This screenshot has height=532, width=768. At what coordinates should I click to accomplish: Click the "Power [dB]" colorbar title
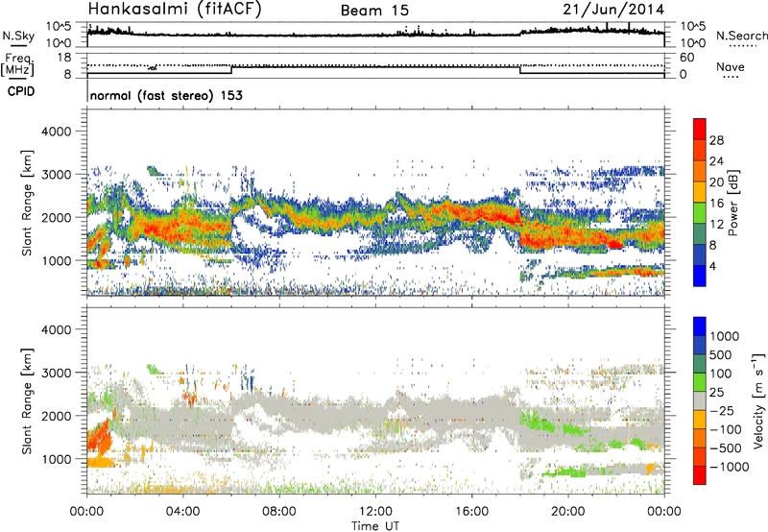(732, 203)
